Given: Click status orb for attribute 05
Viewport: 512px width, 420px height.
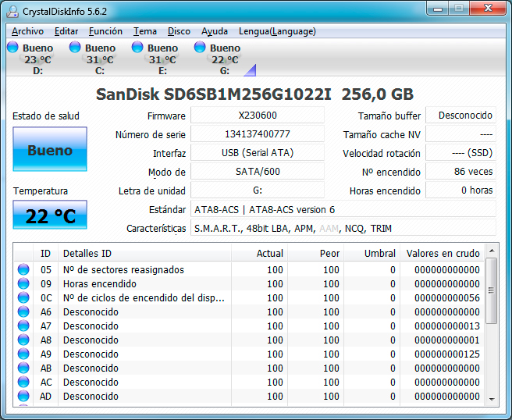Looking at the screenshot, I should point(23,270).
